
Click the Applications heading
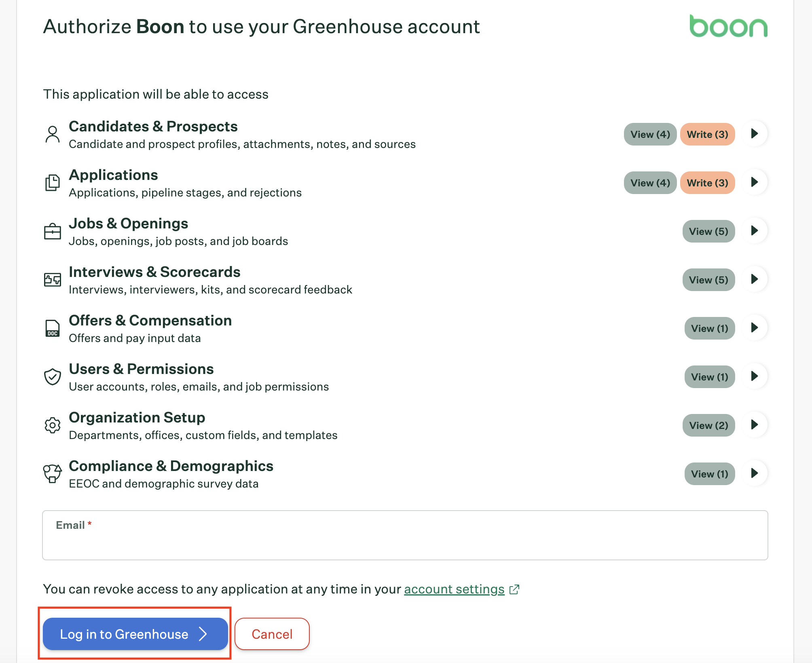click(x=113, y=175)
